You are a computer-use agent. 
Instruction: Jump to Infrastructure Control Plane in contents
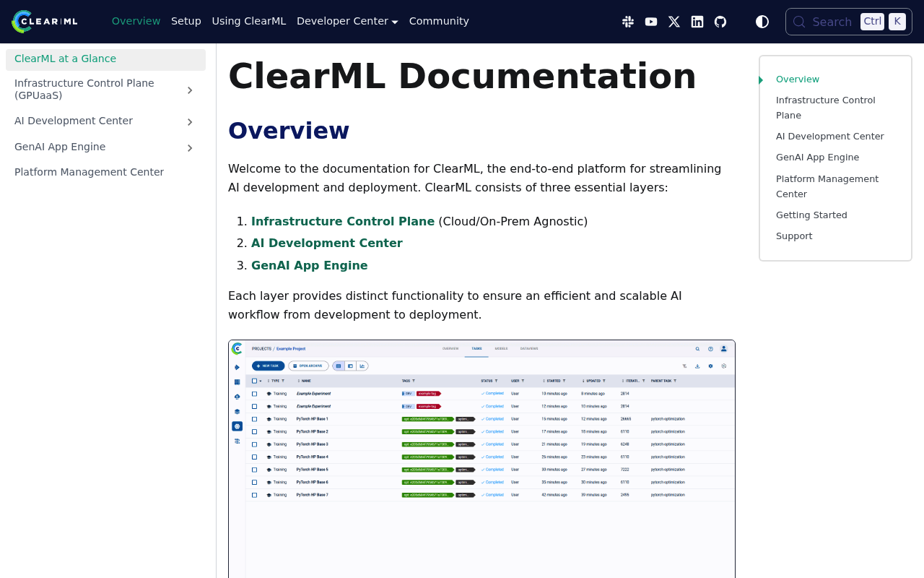[826, 108]
